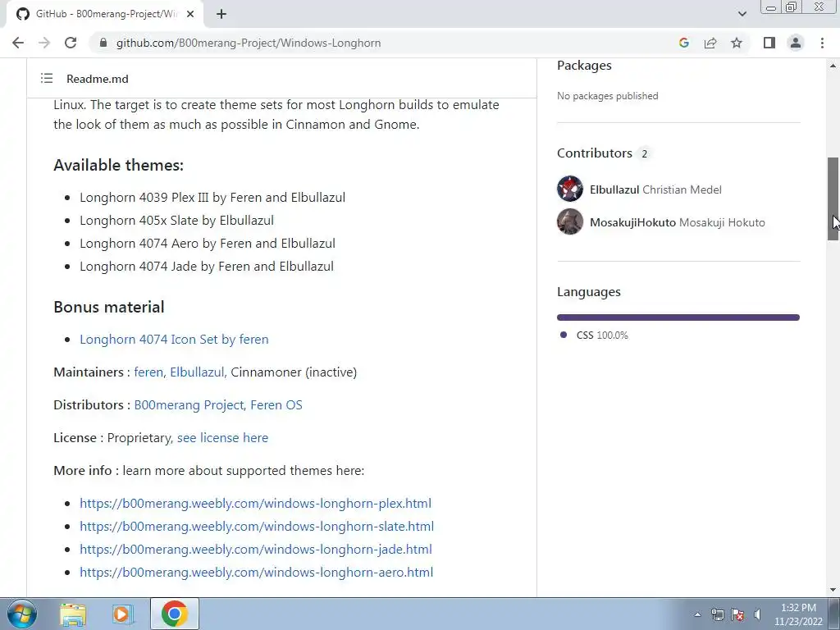Open the tab search dropdown chevron

(742, 14)
